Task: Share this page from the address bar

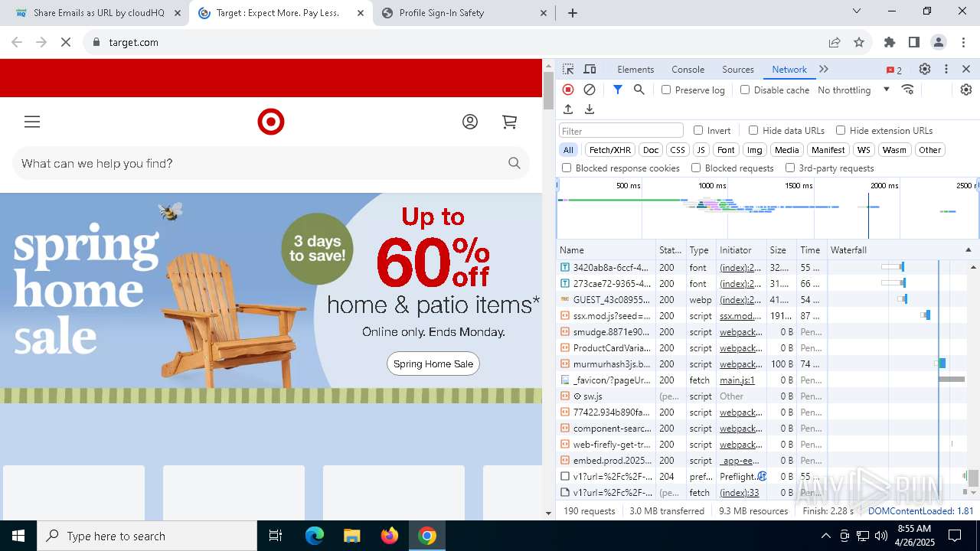Action: tap(835, 42)
